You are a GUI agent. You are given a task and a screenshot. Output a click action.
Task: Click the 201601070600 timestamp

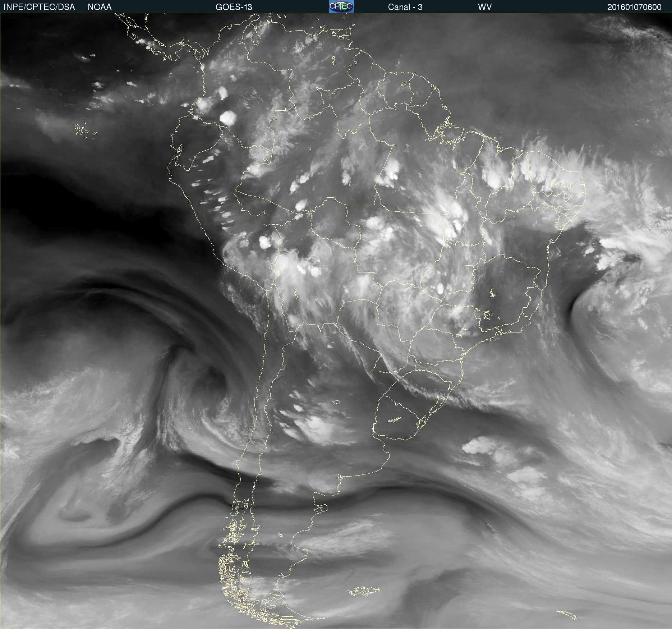point(634,7)
